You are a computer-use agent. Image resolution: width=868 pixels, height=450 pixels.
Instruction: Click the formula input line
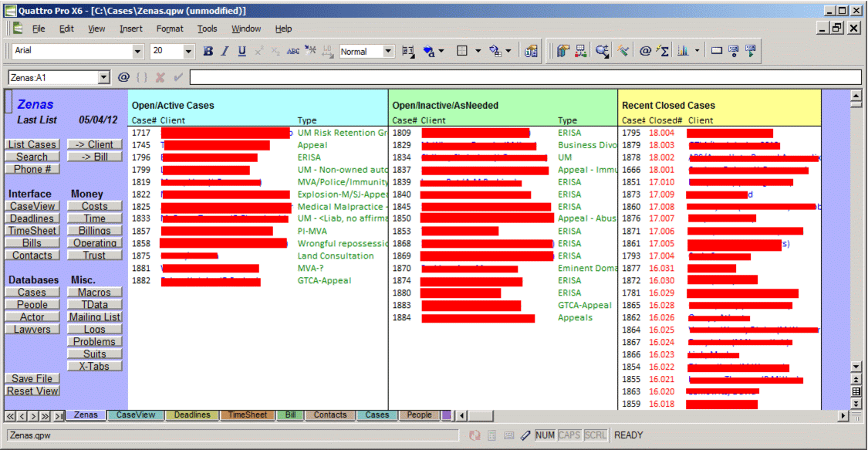[x=525, y=77]
